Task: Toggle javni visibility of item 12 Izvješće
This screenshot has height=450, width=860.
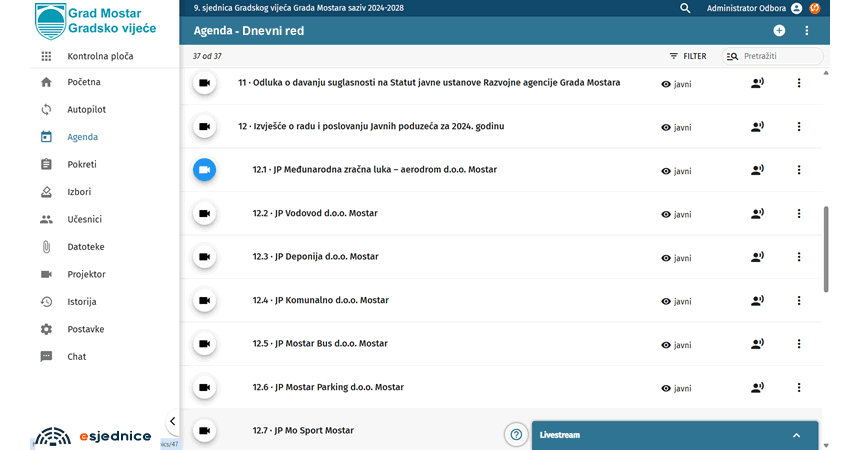Action: click(676, 127)
